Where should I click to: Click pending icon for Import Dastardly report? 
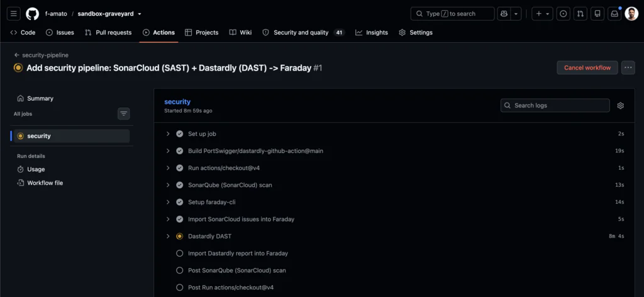coord(179,254)
